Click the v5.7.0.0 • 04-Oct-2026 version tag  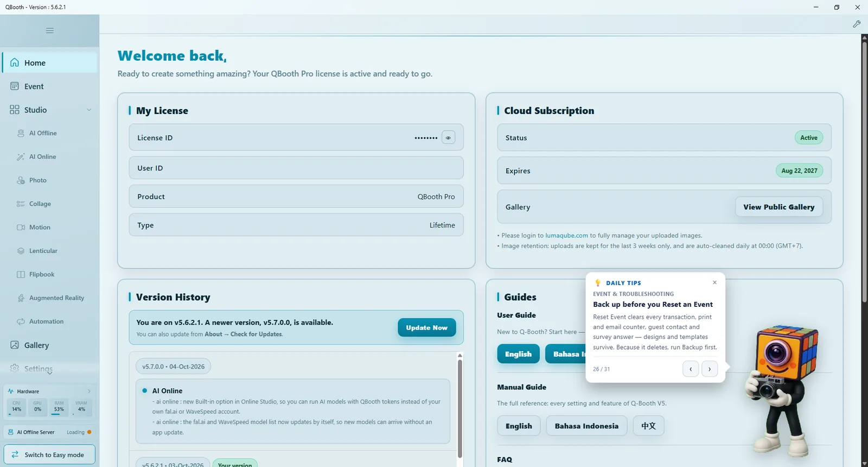click(x=173, y=367)
